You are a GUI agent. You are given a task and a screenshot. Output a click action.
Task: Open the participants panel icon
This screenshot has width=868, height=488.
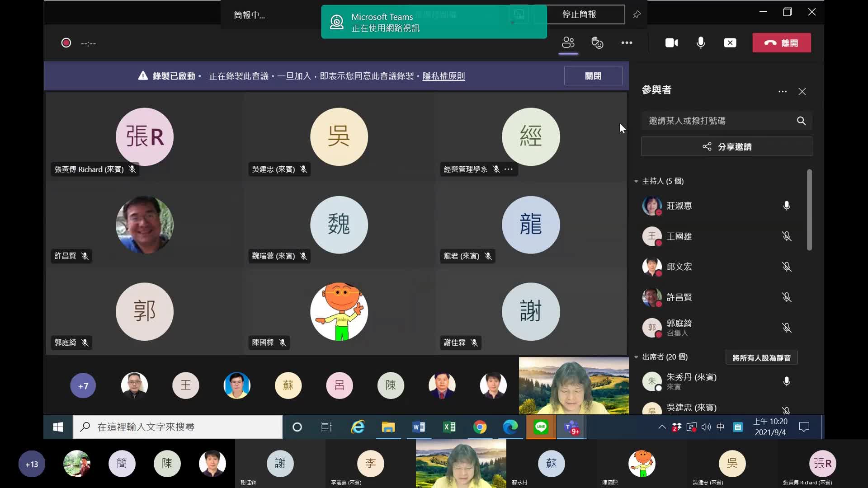tap(568, 43)
